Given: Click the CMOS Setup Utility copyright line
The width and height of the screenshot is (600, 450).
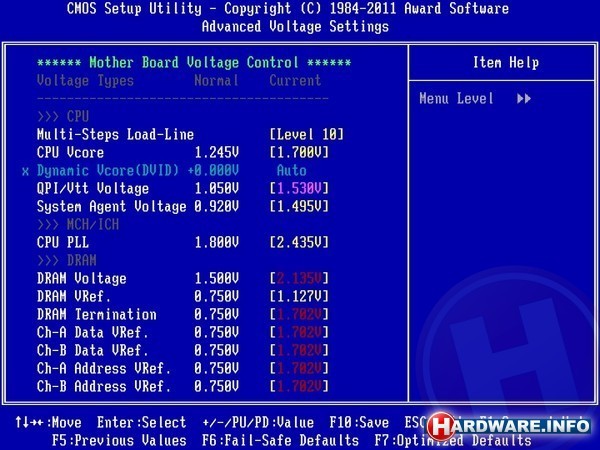Looking at the screenshot, I should (x=288, y=8).
